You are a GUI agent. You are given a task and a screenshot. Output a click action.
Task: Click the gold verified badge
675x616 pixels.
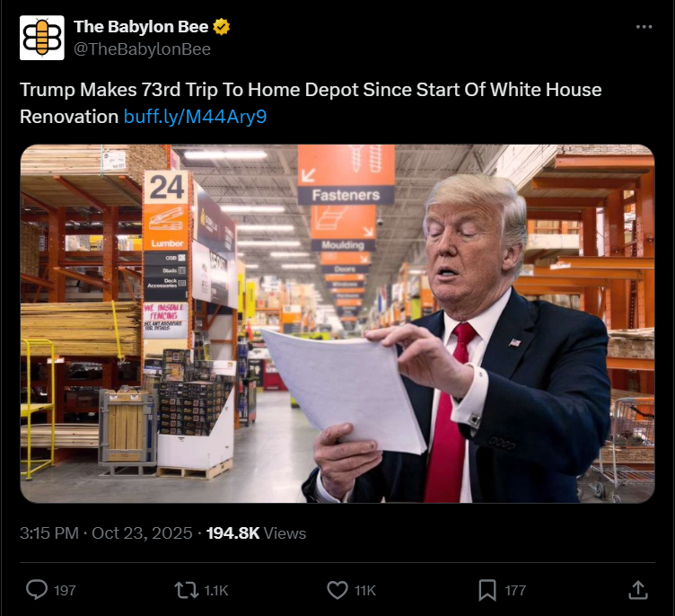click(x=222, y=27)
